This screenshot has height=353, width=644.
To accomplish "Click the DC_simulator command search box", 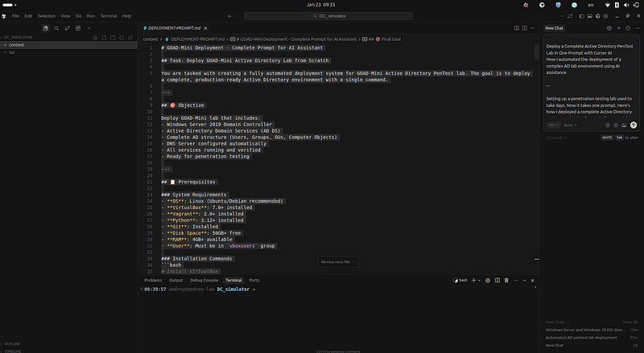I will click(328, 16).
